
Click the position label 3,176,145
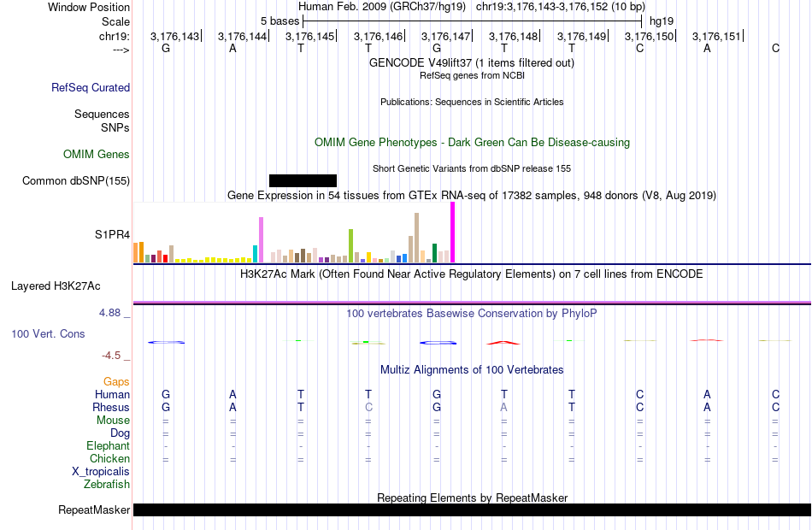point(309,36)
